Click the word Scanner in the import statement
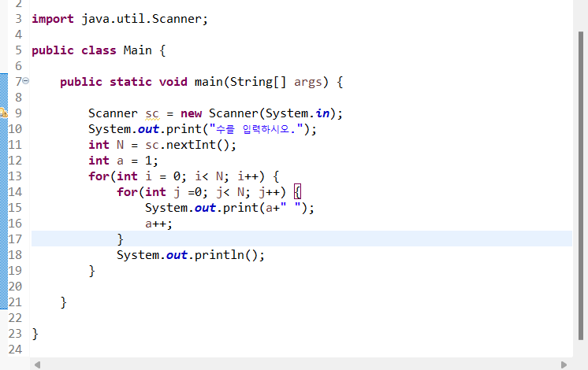 pyautogui.click(x=177, y=19)
